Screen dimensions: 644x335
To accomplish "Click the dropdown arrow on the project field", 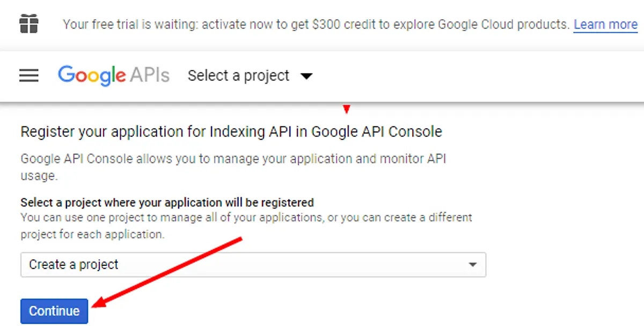I will [x=473, y=264].
